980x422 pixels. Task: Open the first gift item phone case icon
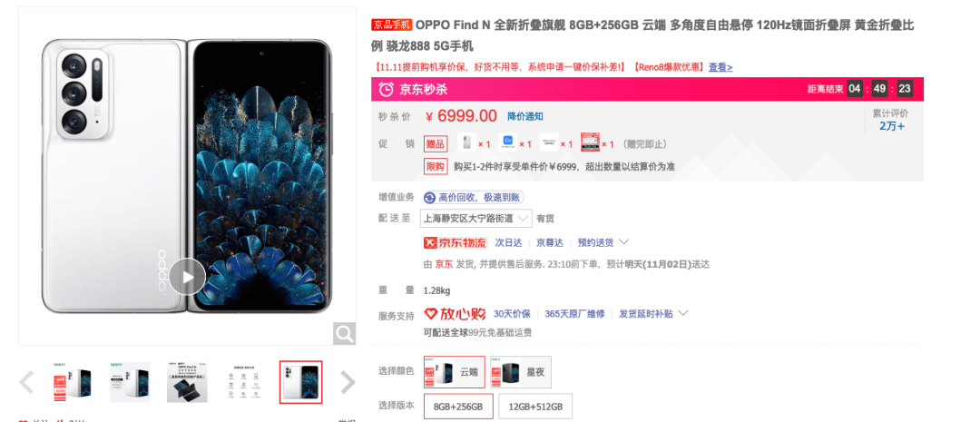pyautogui.click(x=465, y=142)
